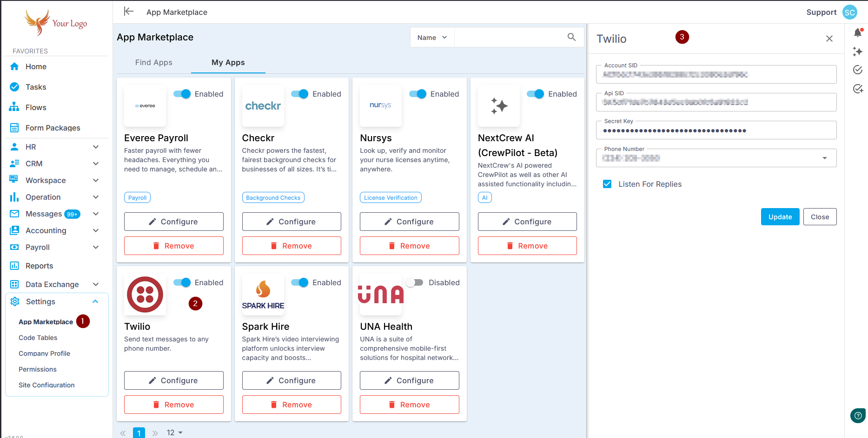The width and height of the screenshot is (868, 438).
Task: Click the Accounting icon in sidebar
Action: [x=14, y=230]
